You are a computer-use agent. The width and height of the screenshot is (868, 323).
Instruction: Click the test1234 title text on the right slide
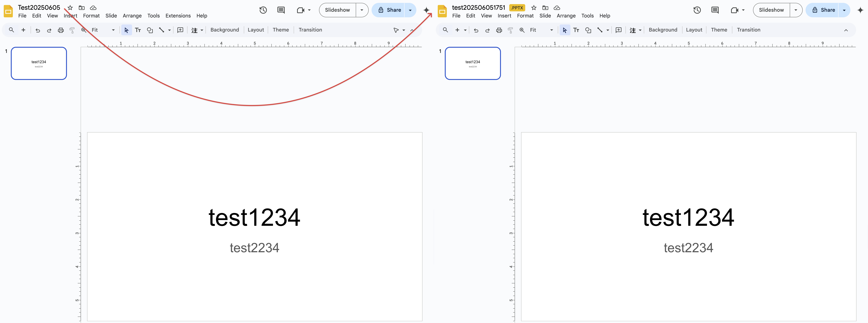688,217
